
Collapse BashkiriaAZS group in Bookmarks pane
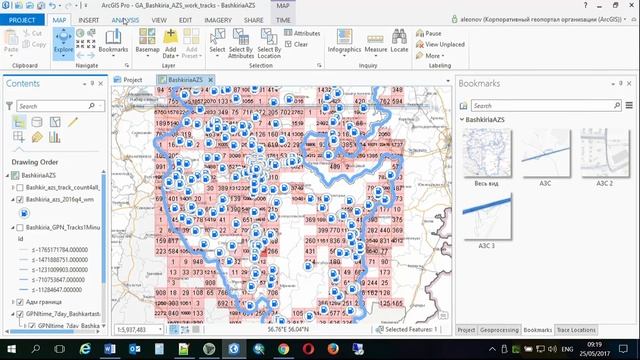click(462, 120)
